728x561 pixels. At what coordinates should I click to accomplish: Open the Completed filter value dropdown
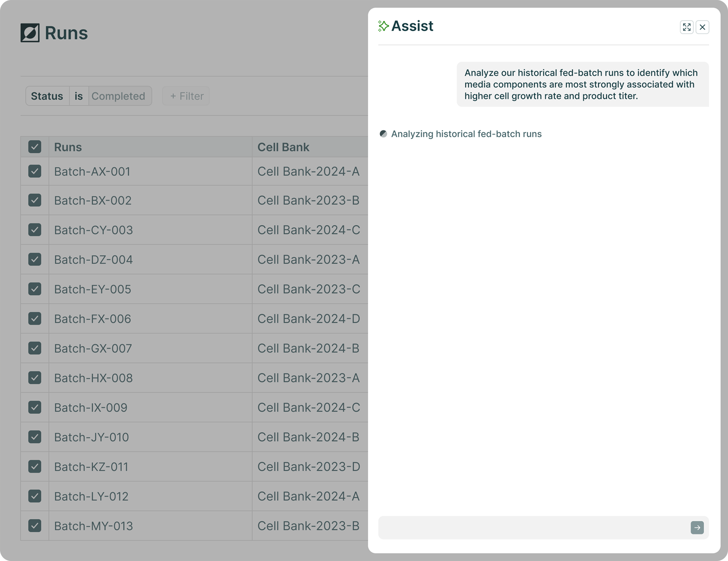pos(118,96)
